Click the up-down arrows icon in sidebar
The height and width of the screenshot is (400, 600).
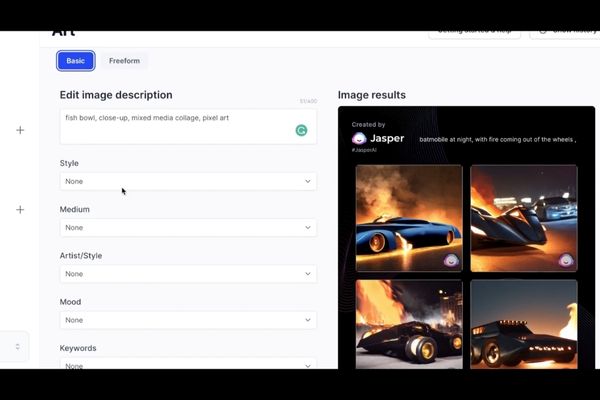coord(18,346)
